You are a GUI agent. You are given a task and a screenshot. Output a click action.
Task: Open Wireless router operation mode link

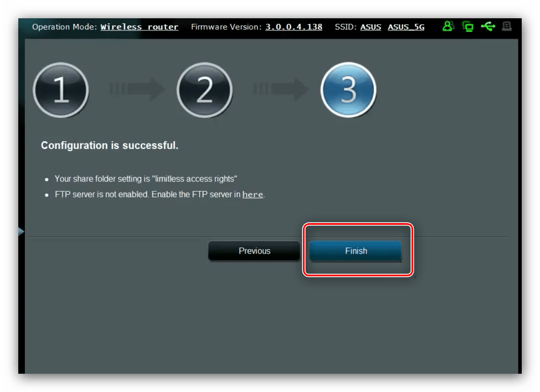139,27
